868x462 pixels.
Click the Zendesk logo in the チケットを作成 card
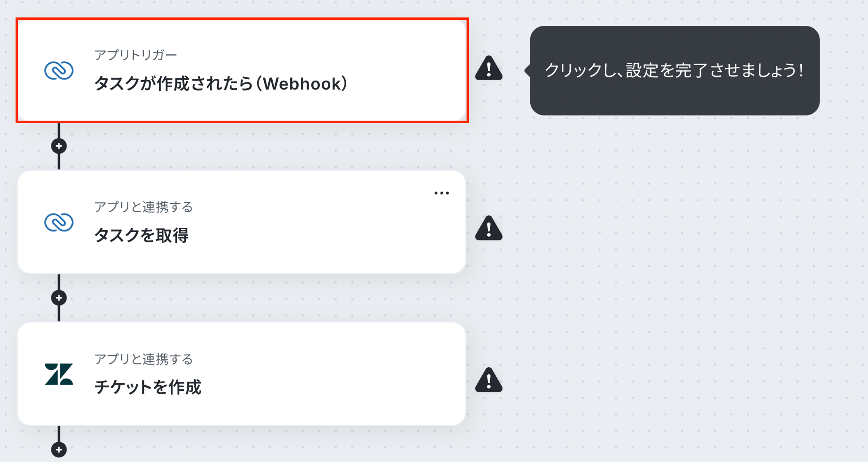[x=59, y=374]
